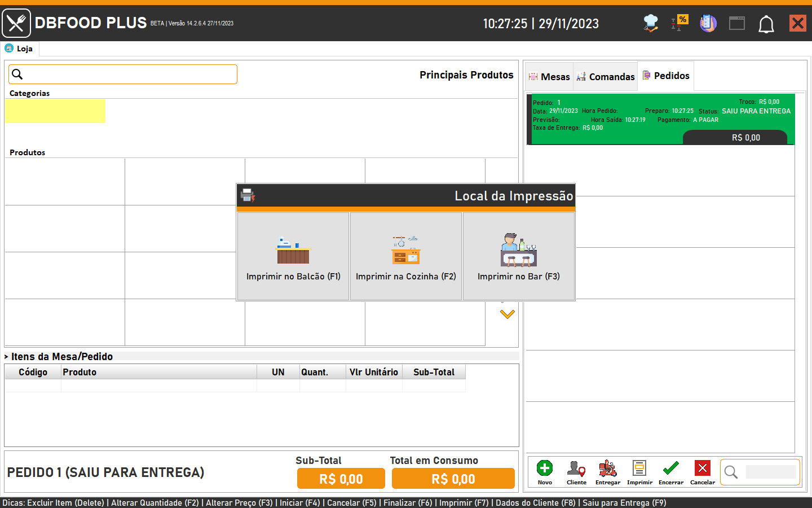Create a new order with Novo

pyautogui.click(x=545, y=472)
